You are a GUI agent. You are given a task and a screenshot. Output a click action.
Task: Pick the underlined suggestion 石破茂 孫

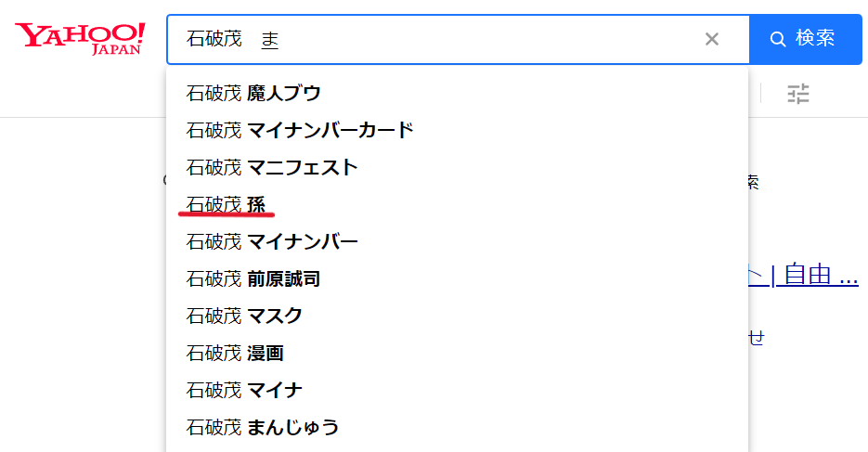pyautogui.click(x=458, y=204)
